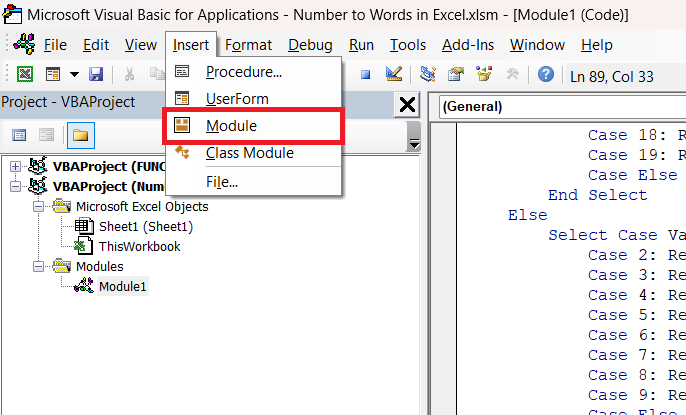Toggle Design Mode icon in toolbar
The image size is (686, 415).
point(394,74)
